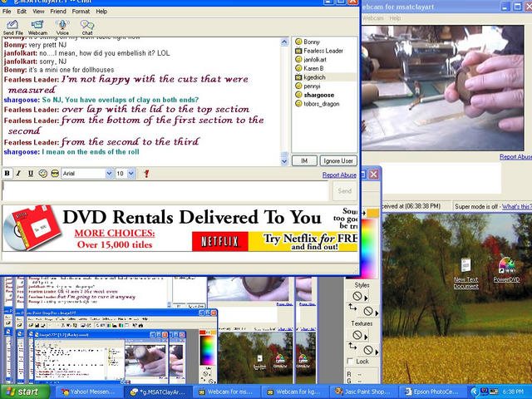Click the smiley icon beside Bonny
This screenshot has height=399, width=532.
pos(298,42)
